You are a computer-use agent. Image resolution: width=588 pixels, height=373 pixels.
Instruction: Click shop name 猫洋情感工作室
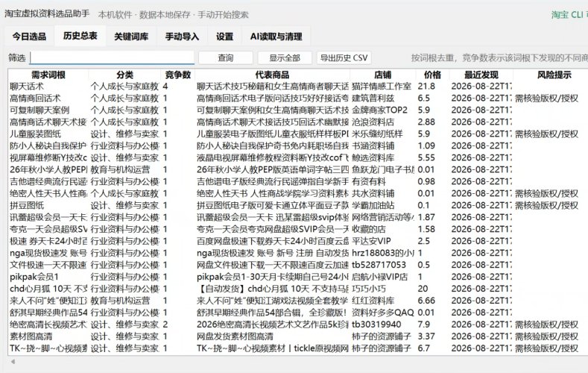[382, 87]
